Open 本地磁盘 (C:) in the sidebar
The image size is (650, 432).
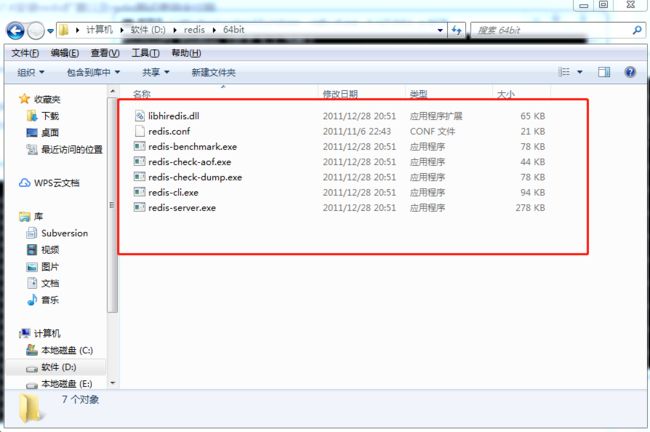[x=67, y=350]
